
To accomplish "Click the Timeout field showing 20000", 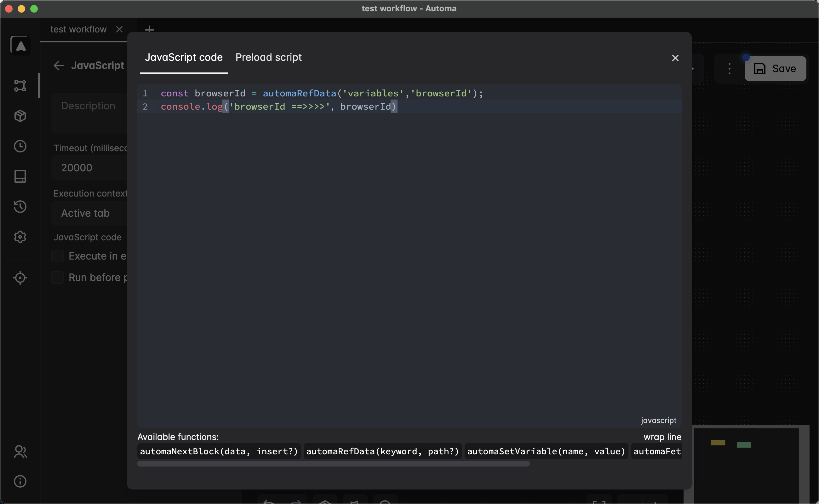I will 89,168.
